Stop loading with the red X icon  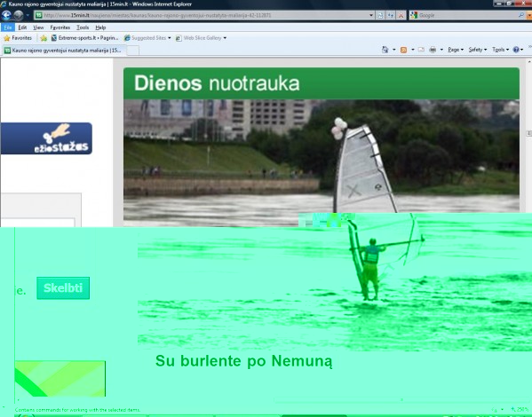[x=401, y=15]
